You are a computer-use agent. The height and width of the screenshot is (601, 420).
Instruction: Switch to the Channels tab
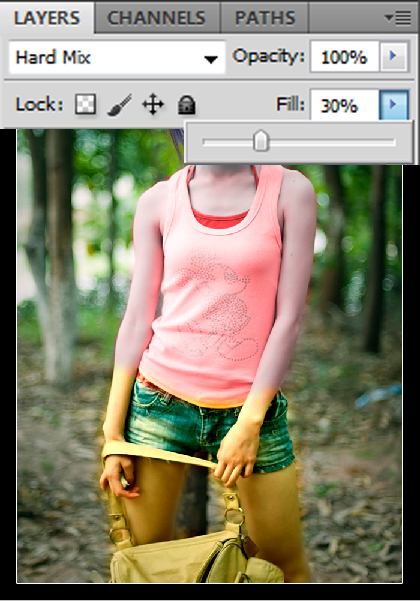coord(157,18)
